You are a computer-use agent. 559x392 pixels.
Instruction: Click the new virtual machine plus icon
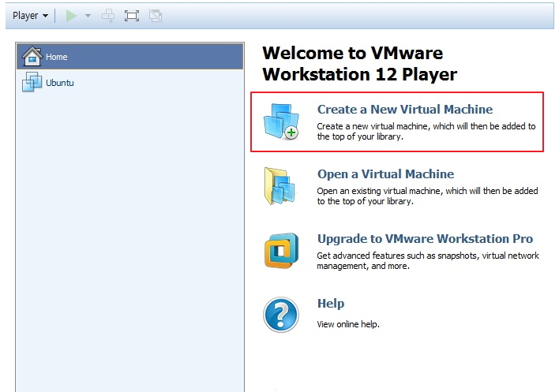pyautogui.click(x=281, y=121)
